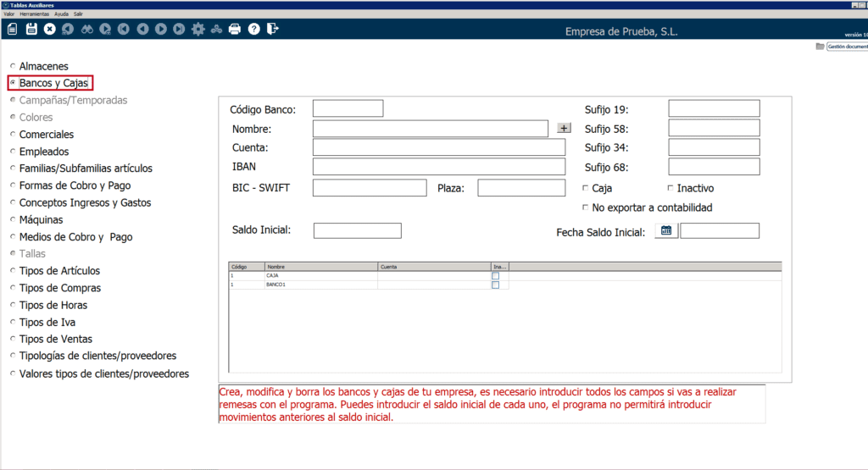The width and height of the screenshot is (868, 470).
Task: Open calendar picker for Fecha Saldo Inicial
Action: pos(666,231)
